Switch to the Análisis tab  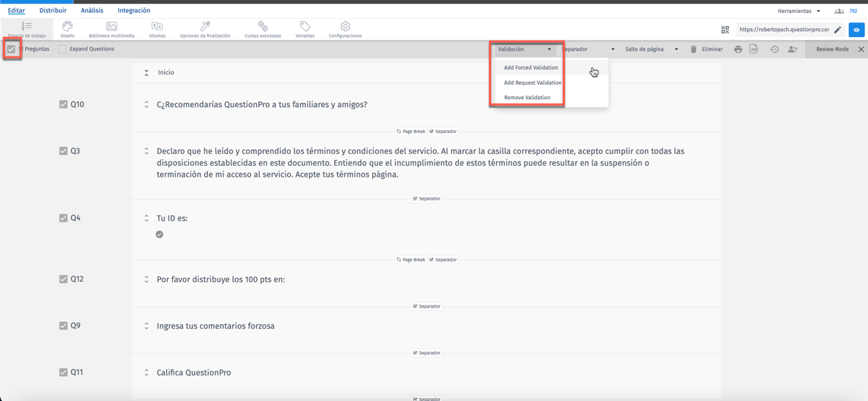(92, 11)
